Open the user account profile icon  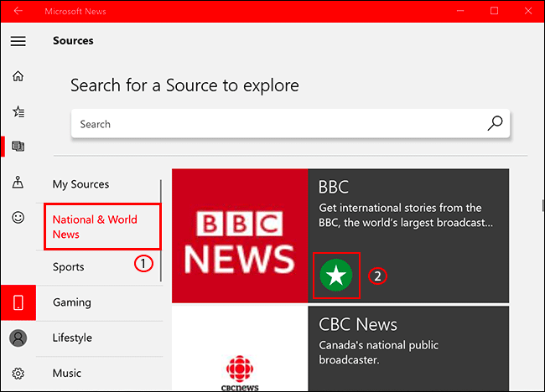pyautogui.click(x=18, y=338)
